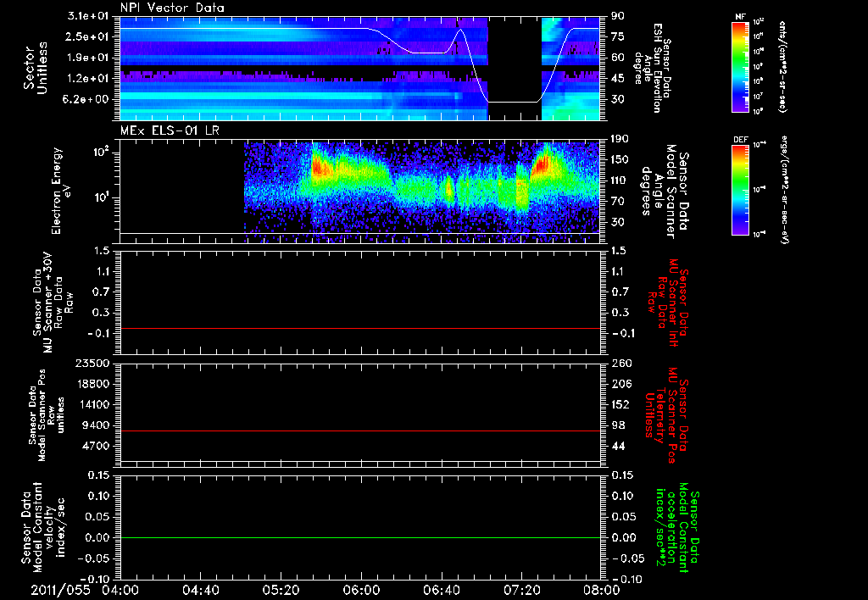The height and width of the screenshot is (600, 868).
Task: Click the "150" scanner angle tick label
Action: [x=620, y=159]
